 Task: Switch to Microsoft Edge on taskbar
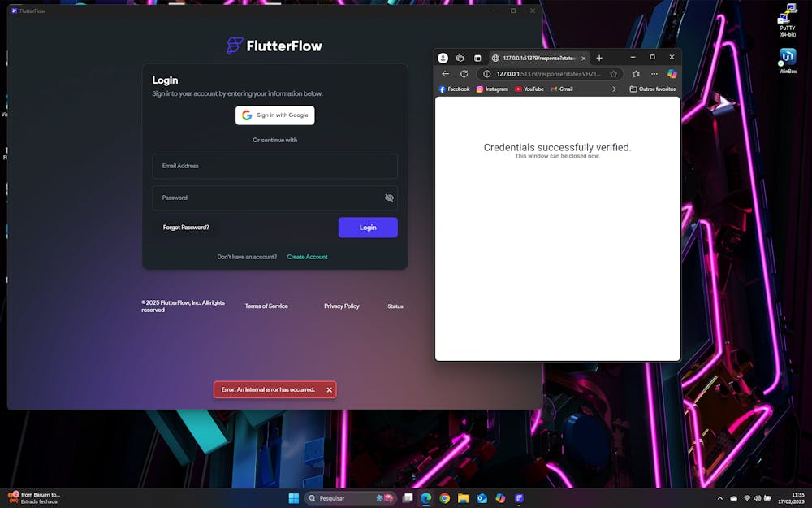pos(426,498)
